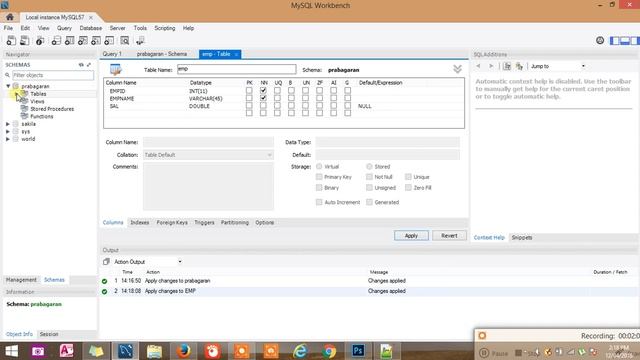Viewport: 640px width, 360px height.
Task: Close the emp - Table tab
Action: coord(236,54)
